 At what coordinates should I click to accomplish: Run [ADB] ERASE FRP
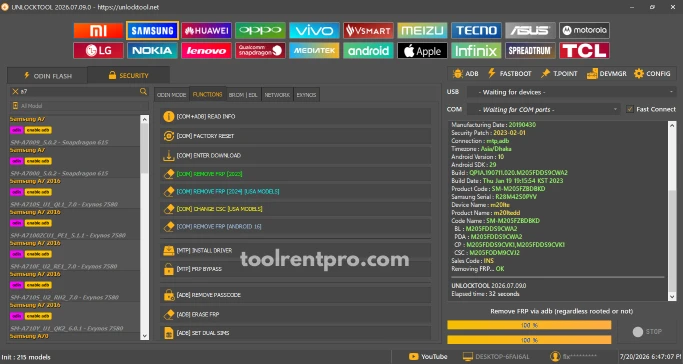click(x=295, y=314)
